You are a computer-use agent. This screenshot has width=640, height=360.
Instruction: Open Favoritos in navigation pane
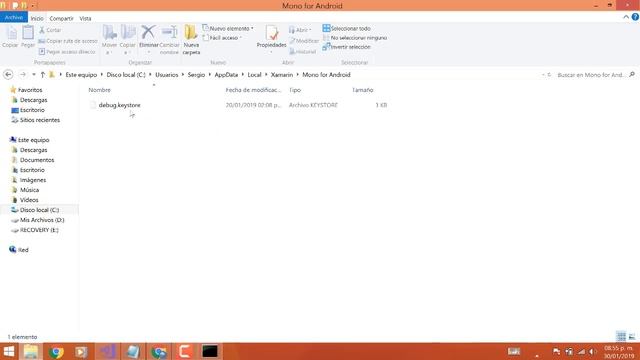click(30, 90)
